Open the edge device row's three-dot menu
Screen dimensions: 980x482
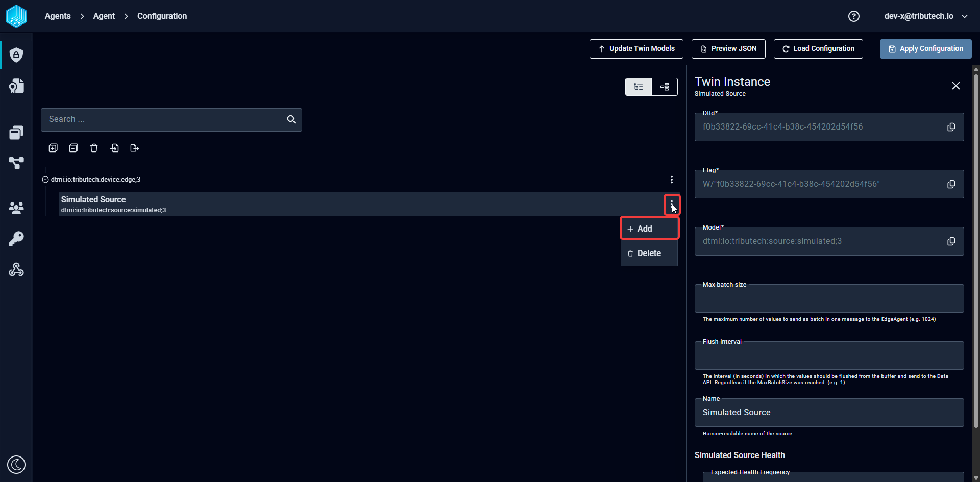[672, 180]
